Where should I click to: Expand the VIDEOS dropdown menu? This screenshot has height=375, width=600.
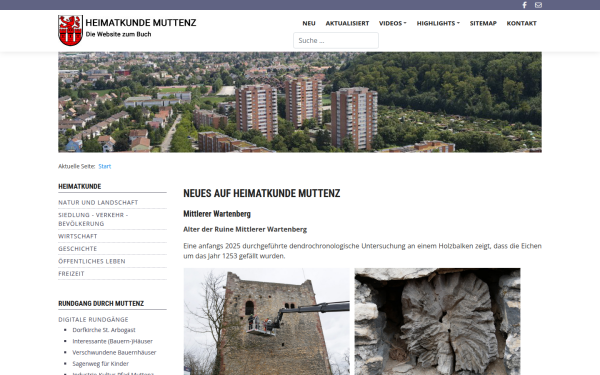click(393, 23)
